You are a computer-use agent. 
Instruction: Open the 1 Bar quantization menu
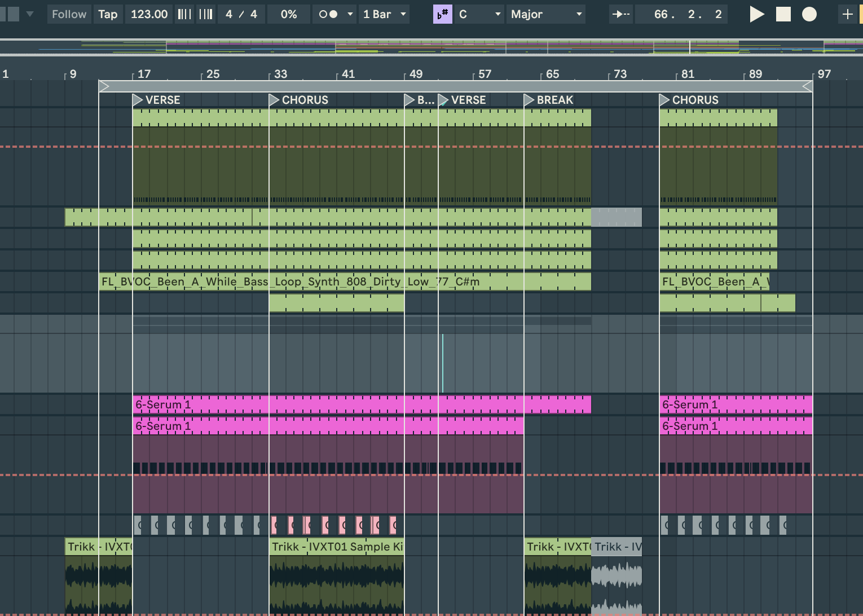[x=385, y=14]
